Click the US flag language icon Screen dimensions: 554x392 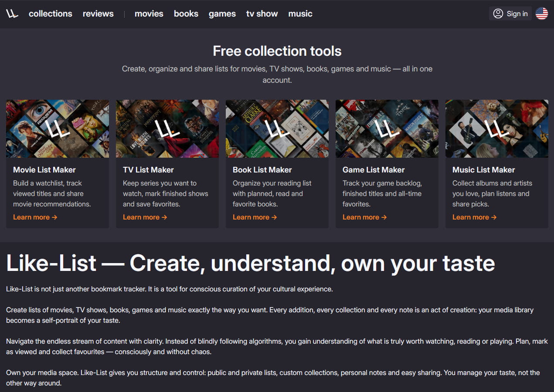pos(542,14)
